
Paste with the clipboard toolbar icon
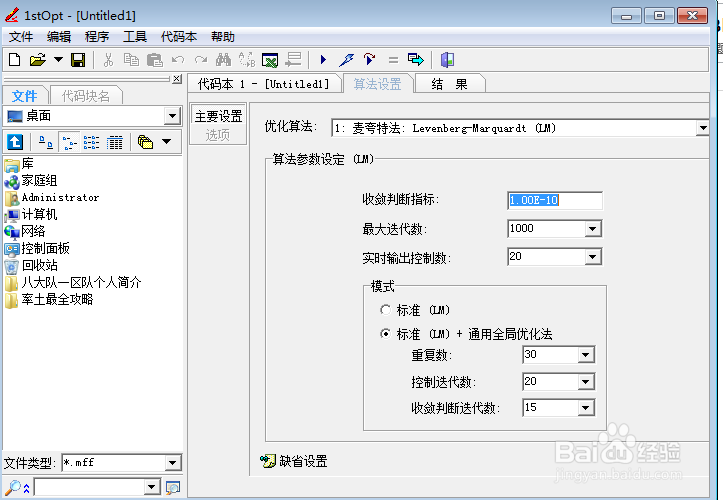[154, 60]
